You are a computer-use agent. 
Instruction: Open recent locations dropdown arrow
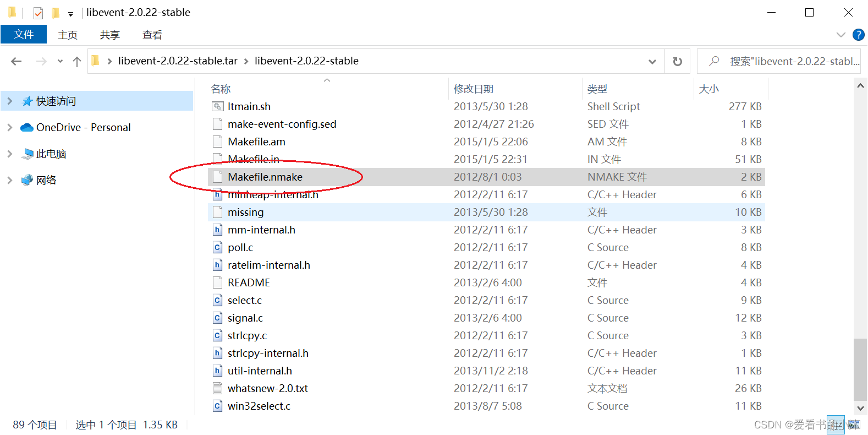60,61
